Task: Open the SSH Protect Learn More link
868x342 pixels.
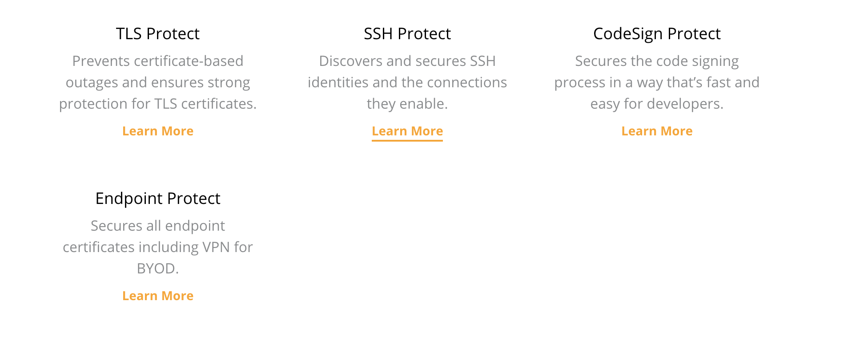Action: [x=407, y=131]
